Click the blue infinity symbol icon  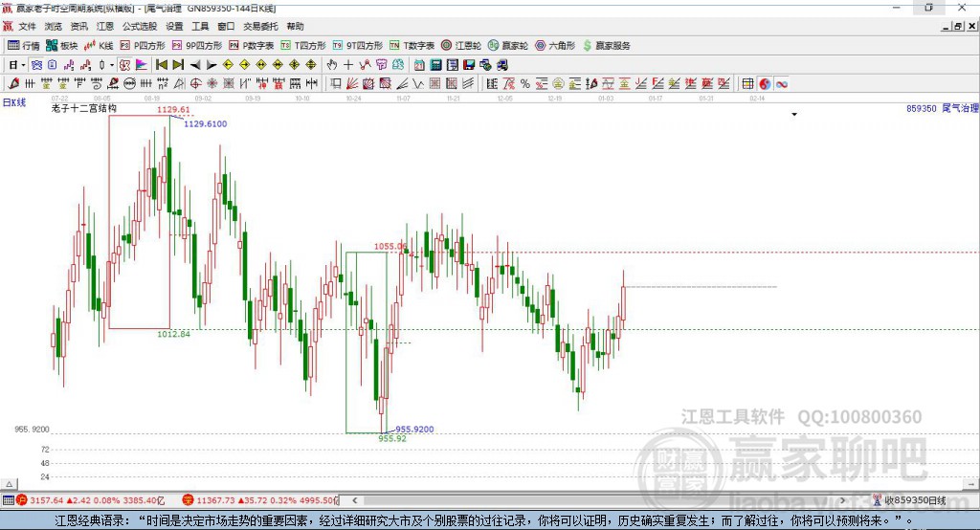(781, 84)
